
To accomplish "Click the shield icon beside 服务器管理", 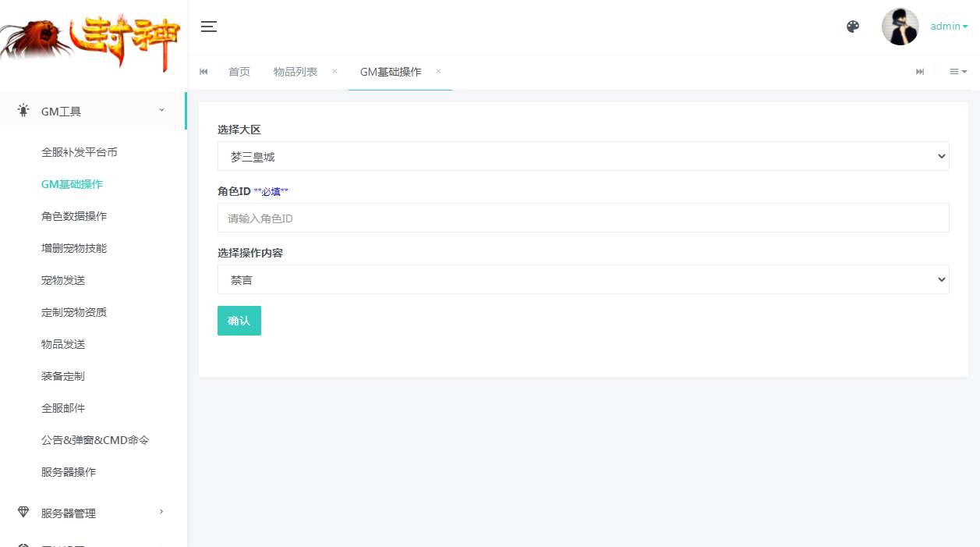I will pyautogui.click(x=22, y=513).
